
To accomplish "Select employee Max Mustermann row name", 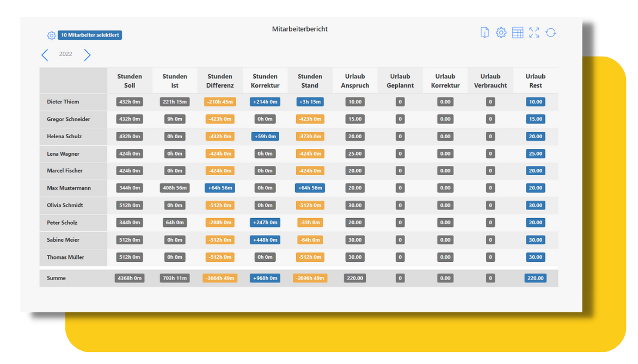I will pyautogui.click(x=69, y=188).
